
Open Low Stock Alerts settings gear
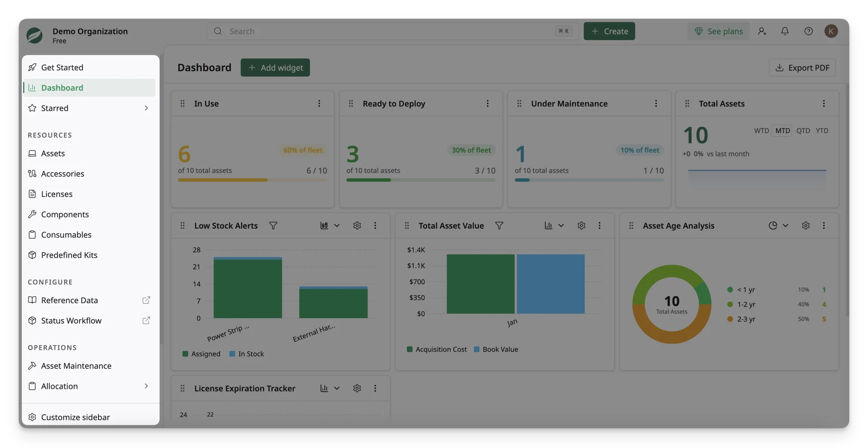click(357, 226)
